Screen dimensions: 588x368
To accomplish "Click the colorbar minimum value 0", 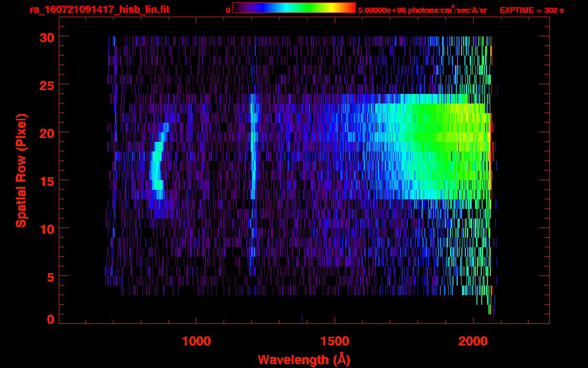I will [x=228, y=10].
